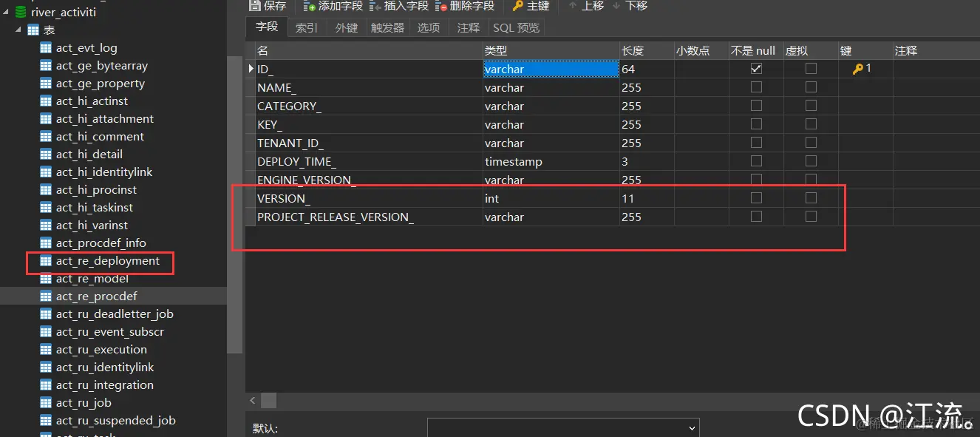Click the act_ge_property table icon
The height and width of the screenshot is (437, 980).
point(46,84)
